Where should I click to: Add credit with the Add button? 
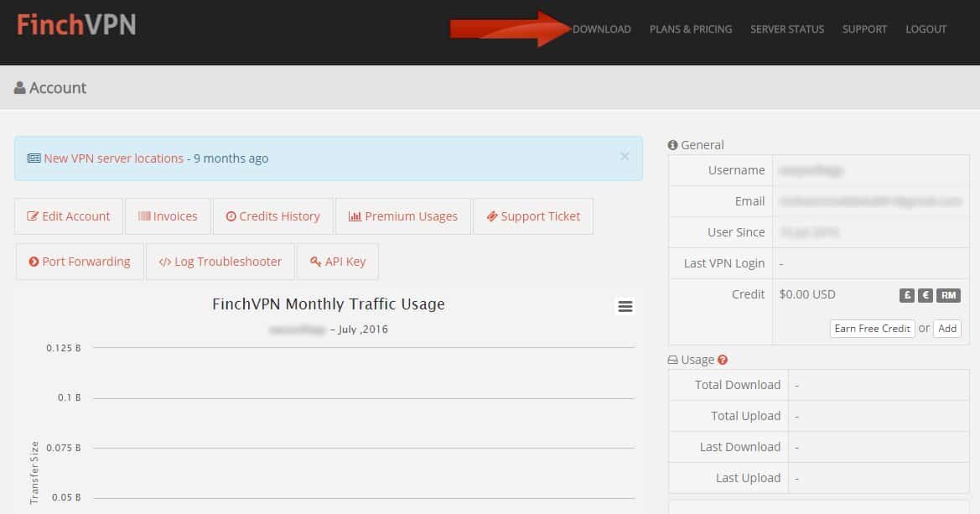pos(947,328)
